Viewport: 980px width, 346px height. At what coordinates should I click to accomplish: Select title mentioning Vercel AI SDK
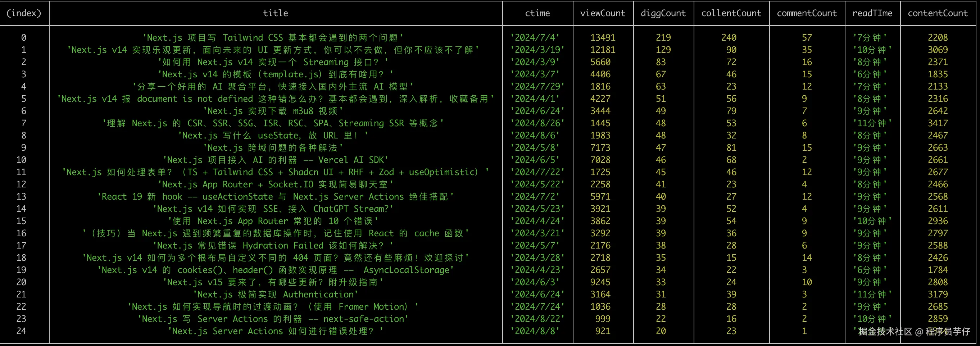click(x=276, y=160)
